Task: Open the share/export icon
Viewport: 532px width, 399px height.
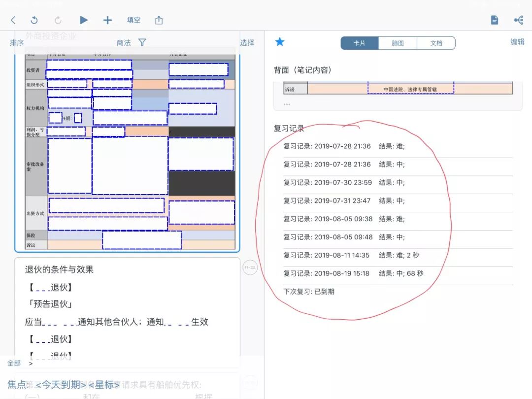Action: 159,20
